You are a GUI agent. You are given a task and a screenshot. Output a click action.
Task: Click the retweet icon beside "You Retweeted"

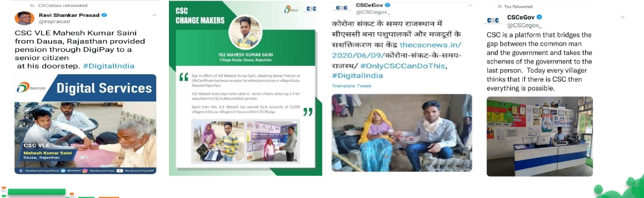click(x=499, y=7)
